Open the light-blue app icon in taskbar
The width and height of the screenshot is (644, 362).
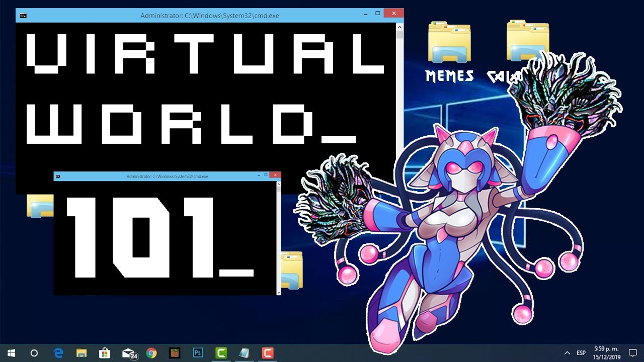pyautogui.click(x=244, y=353)
